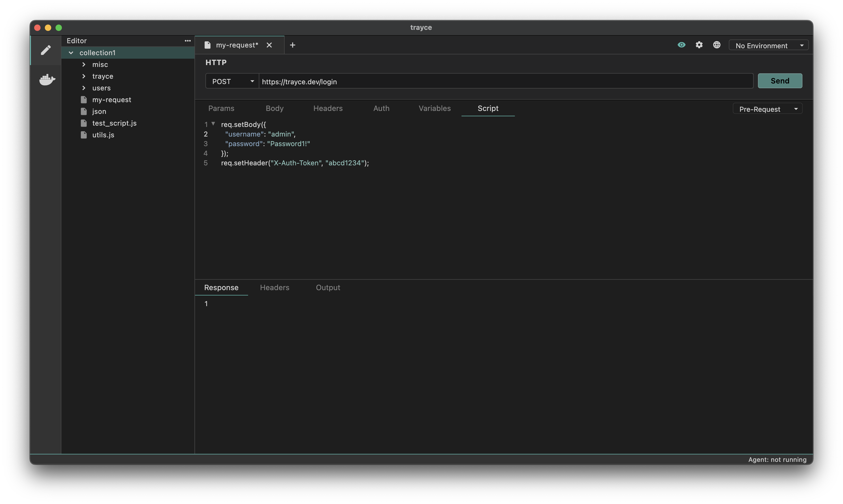Select the my-request* editor tab
This screenshot has width=843, height=504.
coord(240,45)
